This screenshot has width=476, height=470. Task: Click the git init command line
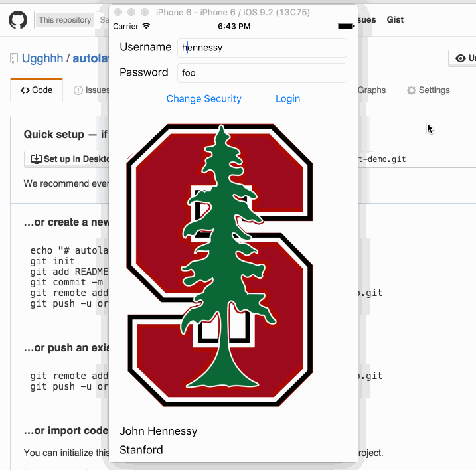click(x=52, y=261)
